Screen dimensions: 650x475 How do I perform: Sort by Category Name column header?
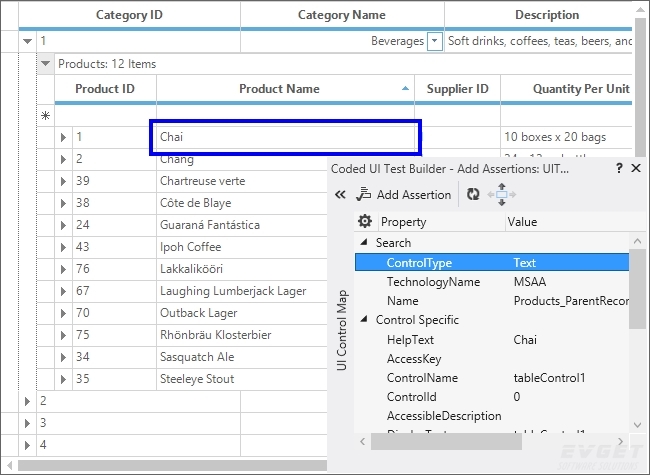pyautogui.click(x=341, y=15)
